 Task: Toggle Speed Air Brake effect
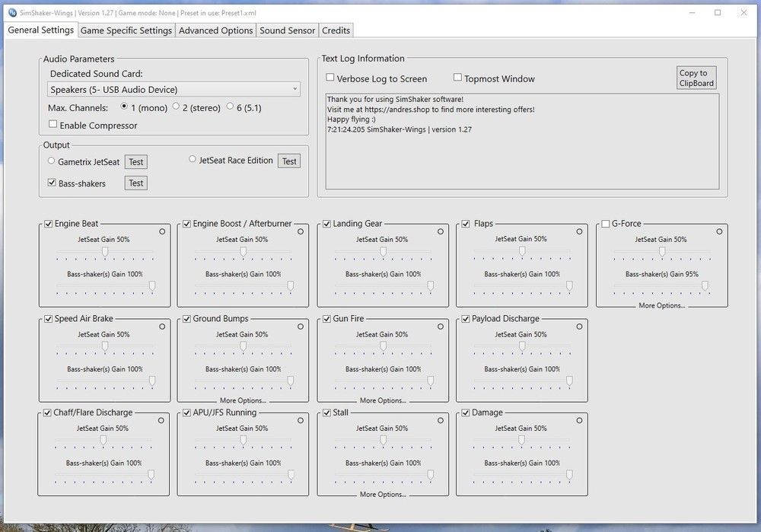click(49, 319)
